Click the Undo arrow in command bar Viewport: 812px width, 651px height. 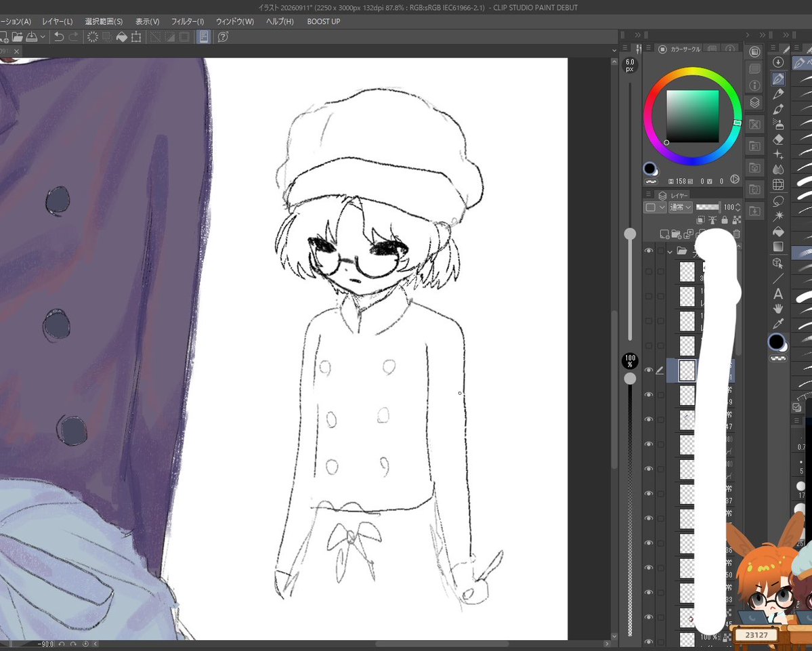pyautogui.click(x=59, y=37)
